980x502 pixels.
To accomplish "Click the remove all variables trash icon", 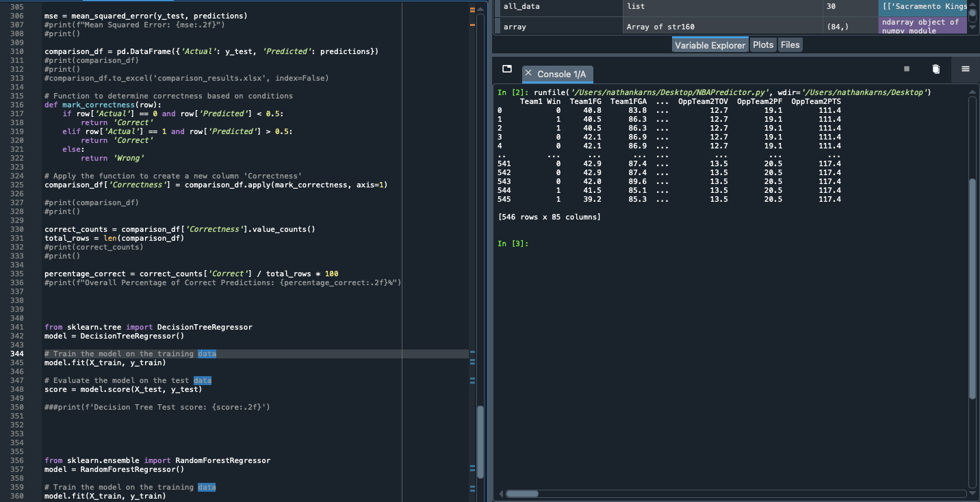I will click(936, 69).
